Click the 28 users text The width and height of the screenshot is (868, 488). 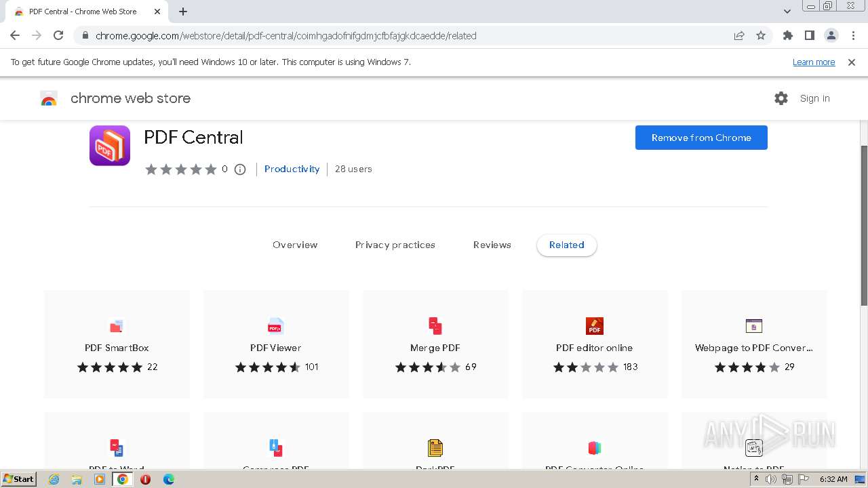click(353, 169)
